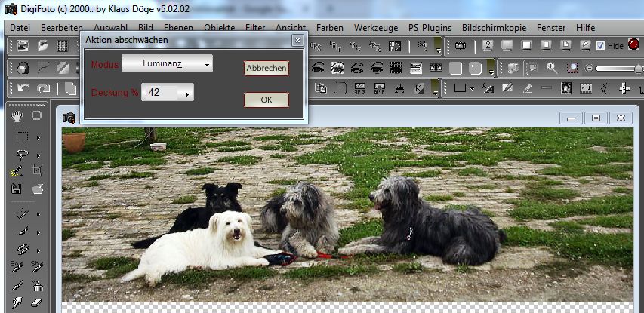Click the zoom-in magnifier icon
The image size is (644, 313).
point(552,68)
